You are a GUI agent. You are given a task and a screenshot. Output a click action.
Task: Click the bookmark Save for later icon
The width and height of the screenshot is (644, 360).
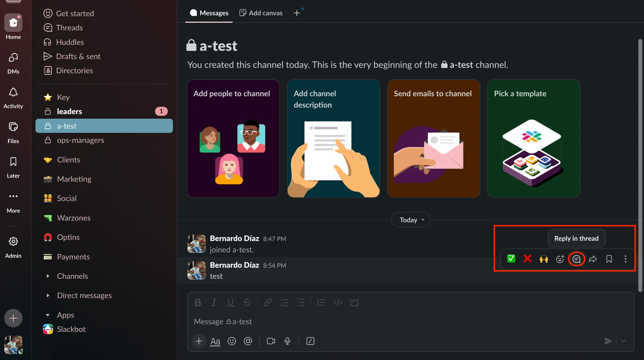coord(609,259)
